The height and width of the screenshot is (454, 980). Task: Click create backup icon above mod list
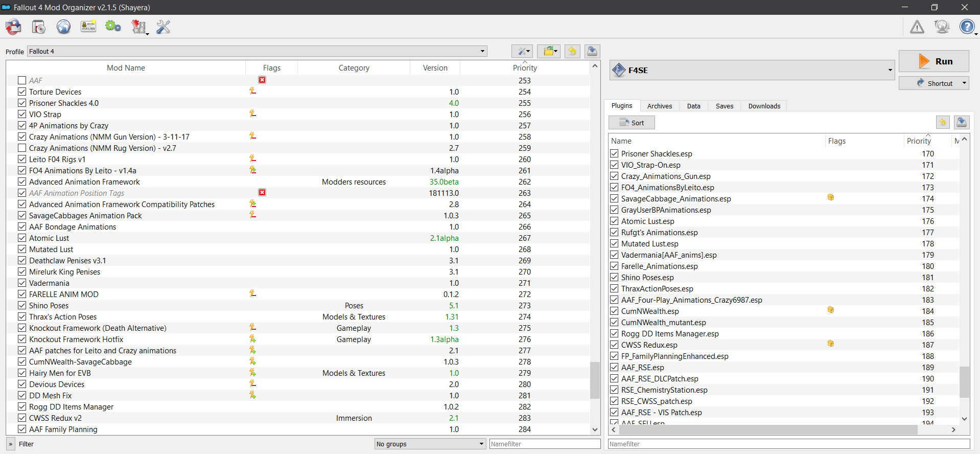click(x=592, y=51)
